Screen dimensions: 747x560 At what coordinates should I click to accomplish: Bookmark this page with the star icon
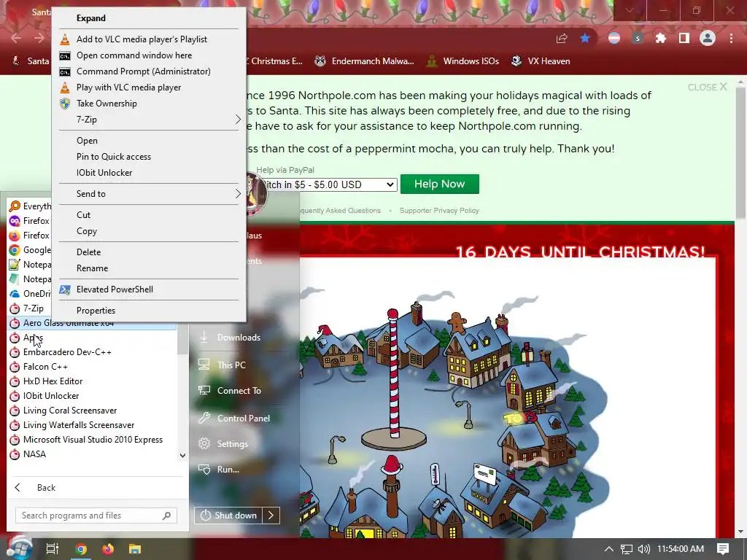click(585, 39)
